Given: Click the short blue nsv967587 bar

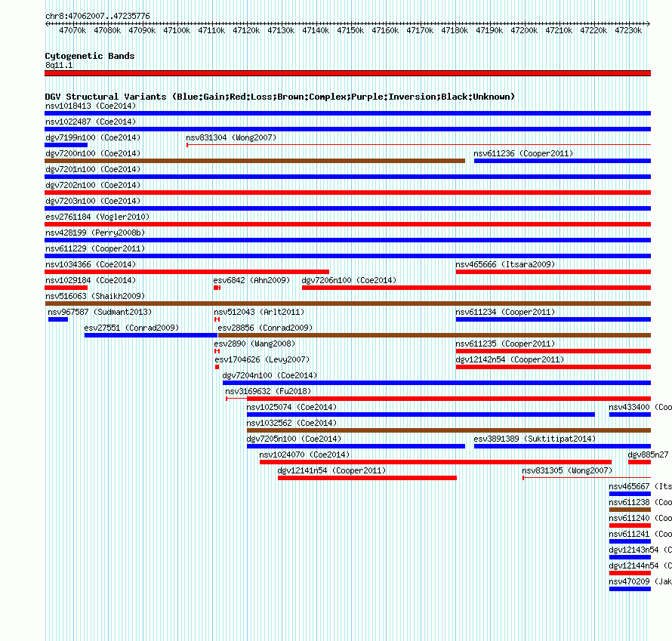Looking at the screenshot, I should click(58, 319).
